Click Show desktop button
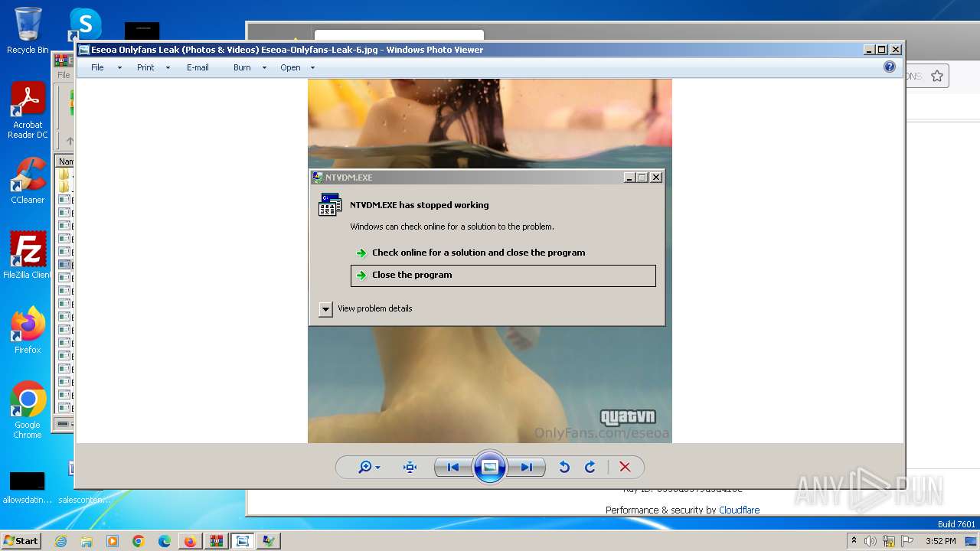The height and width of the screenshot is (551, 980). [972, 541]
